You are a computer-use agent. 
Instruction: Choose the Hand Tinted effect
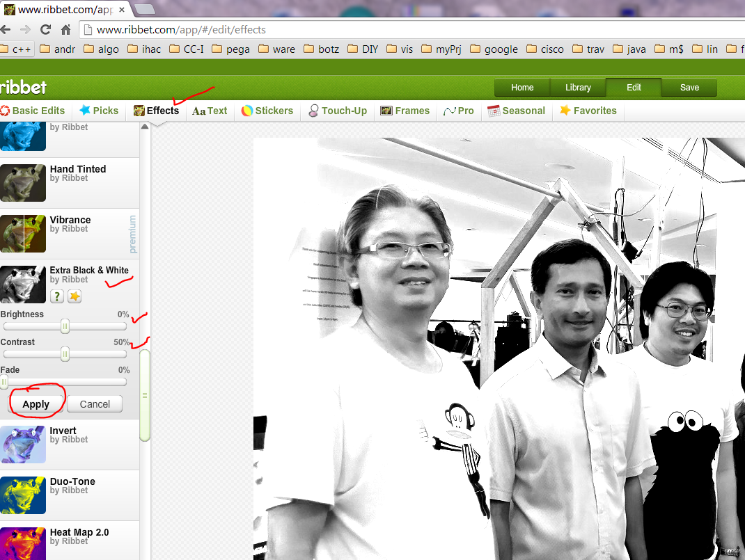[x=70, y=183]
